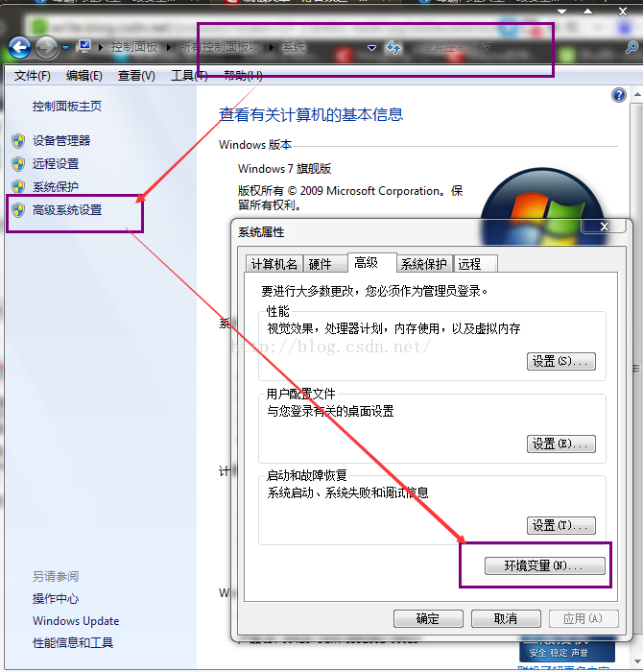
Task: Switch to 计算机名 tab
Action: [x=274, y=264]
